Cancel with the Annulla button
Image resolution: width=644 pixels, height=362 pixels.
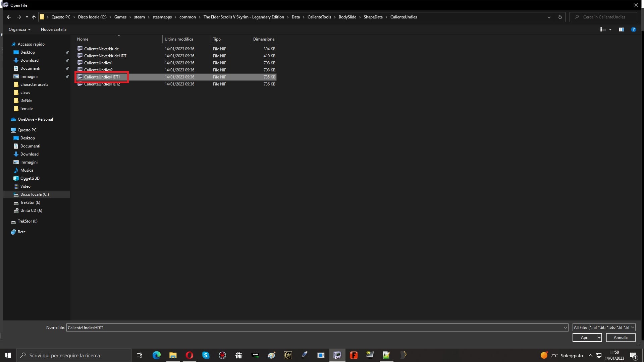[x=621, y=338]
